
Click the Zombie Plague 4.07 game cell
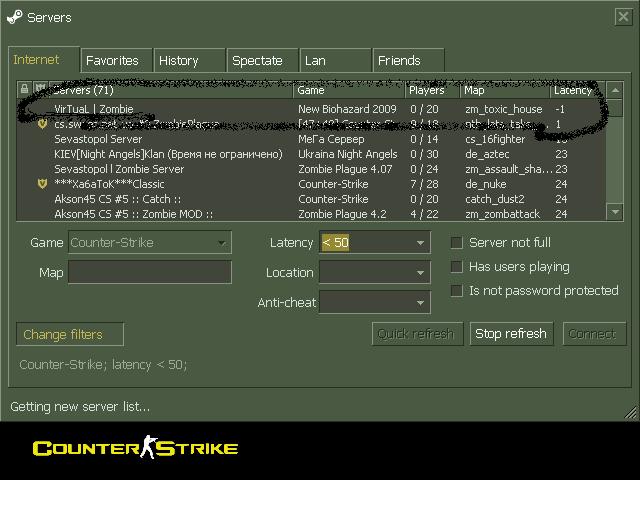(345, 169)
